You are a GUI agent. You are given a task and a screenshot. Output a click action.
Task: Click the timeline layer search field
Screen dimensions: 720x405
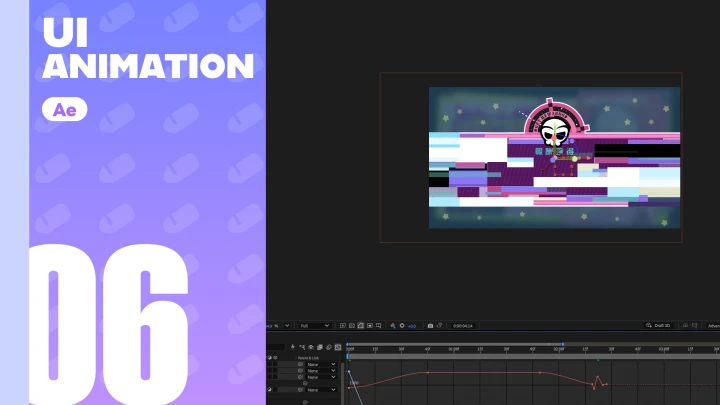tap(276, 347)
